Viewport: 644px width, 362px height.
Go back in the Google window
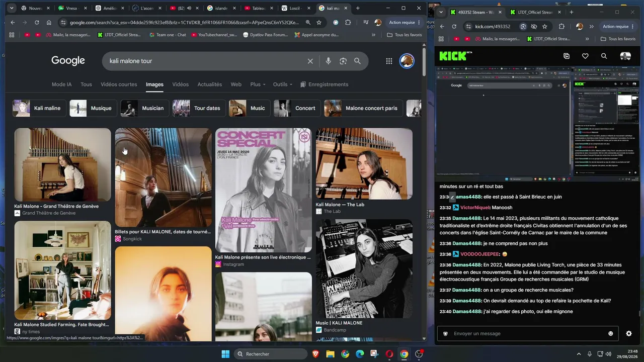click(13, 22)
